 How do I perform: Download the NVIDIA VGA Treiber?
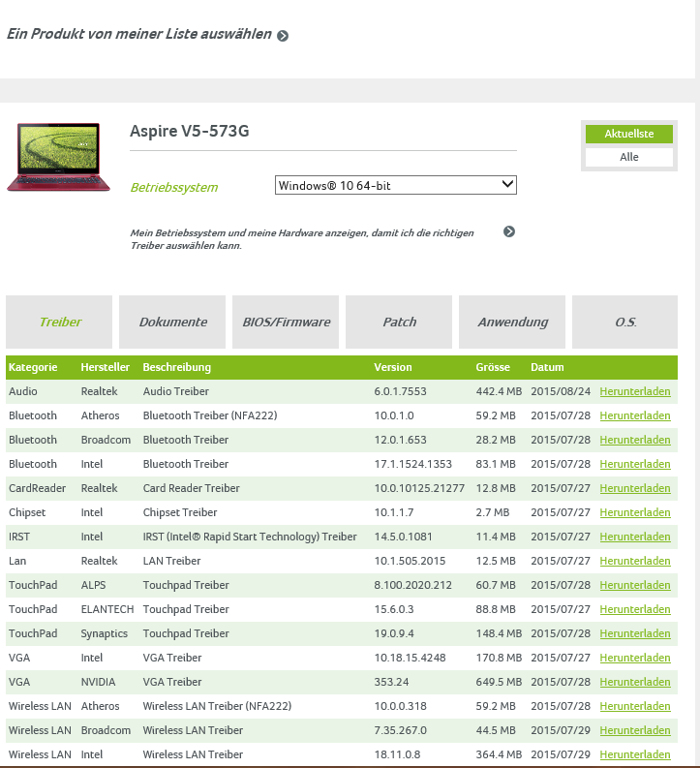[x=635, y=682]
